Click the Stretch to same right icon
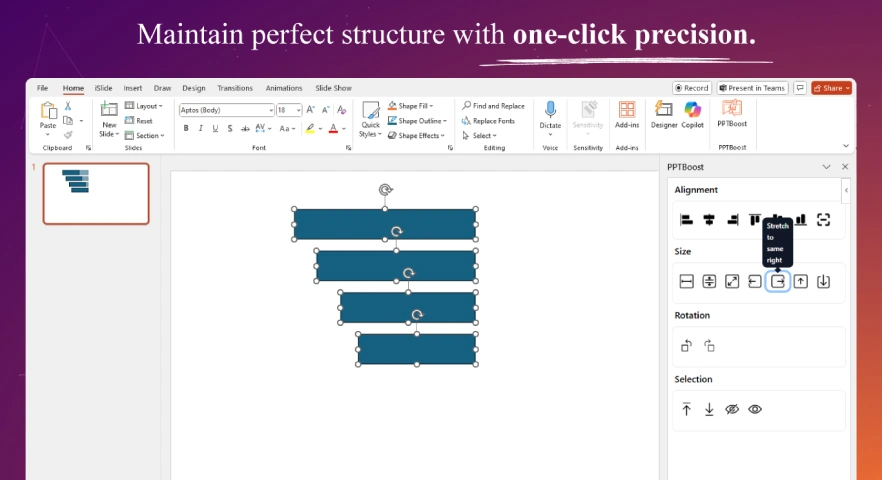Viewport: 882px width, 480px height. (777, 282)
